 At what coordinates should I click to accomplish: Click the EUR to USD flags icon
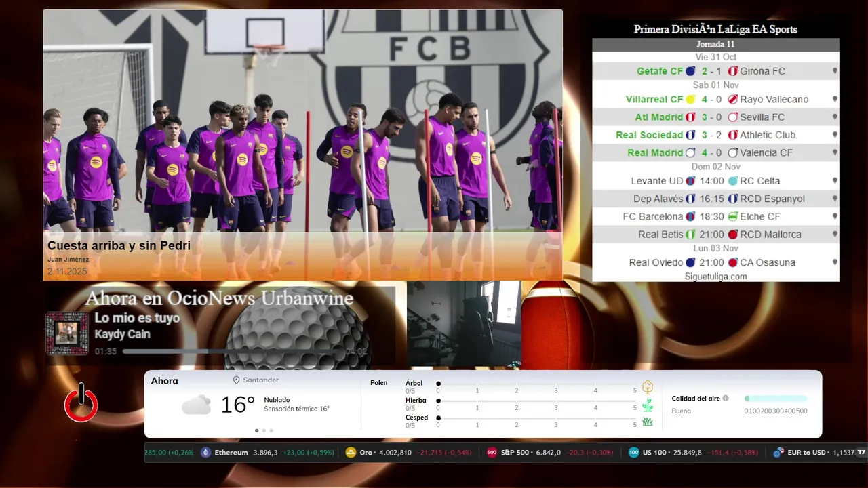[778, 453]
